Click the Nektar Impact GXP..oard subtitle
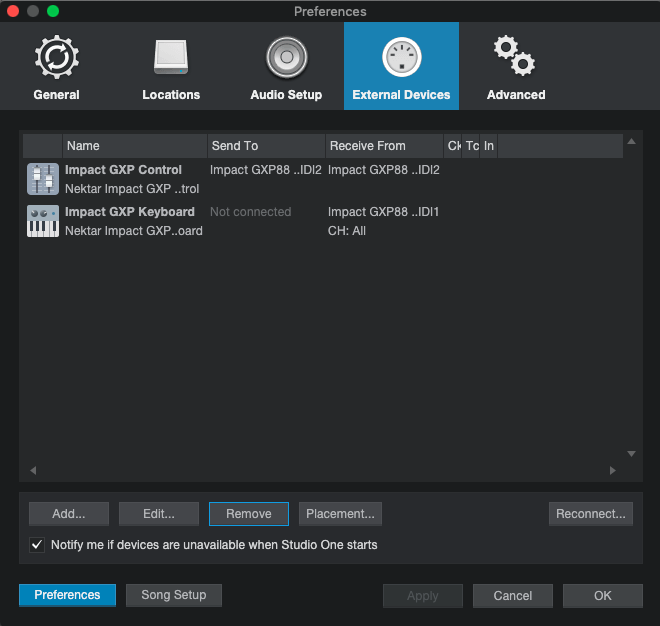This screenshot has width=660, height=626. [134, 231]
